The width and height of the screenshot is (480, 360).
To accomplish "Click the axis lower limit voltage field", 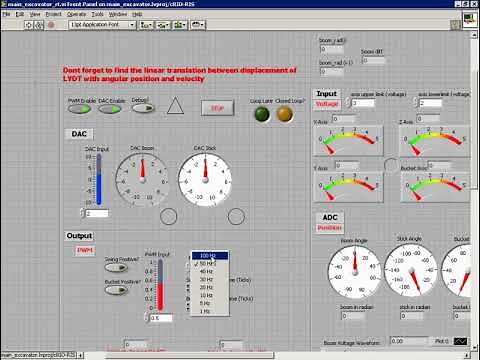I will tap(430, 103).
